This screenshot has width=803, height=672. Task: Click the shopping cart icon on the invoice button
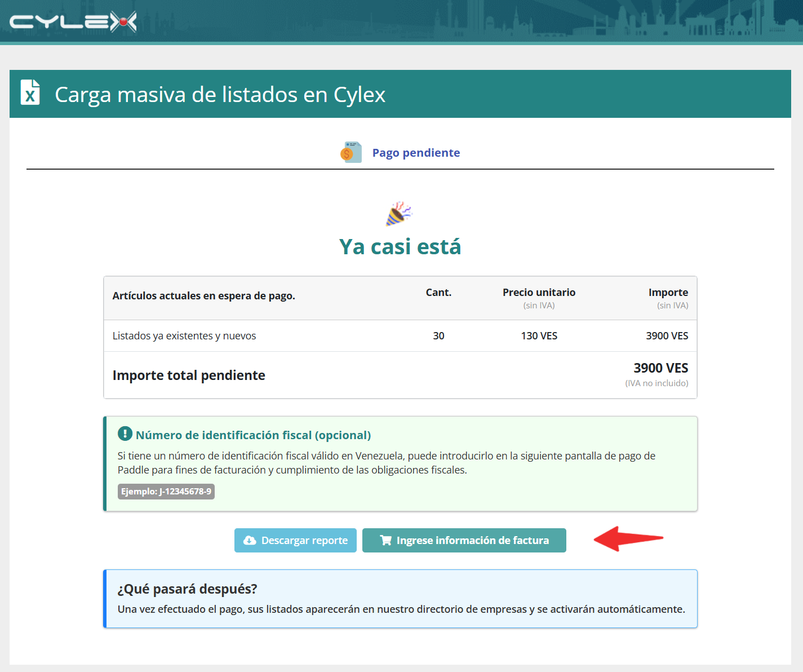pos(386,541)
